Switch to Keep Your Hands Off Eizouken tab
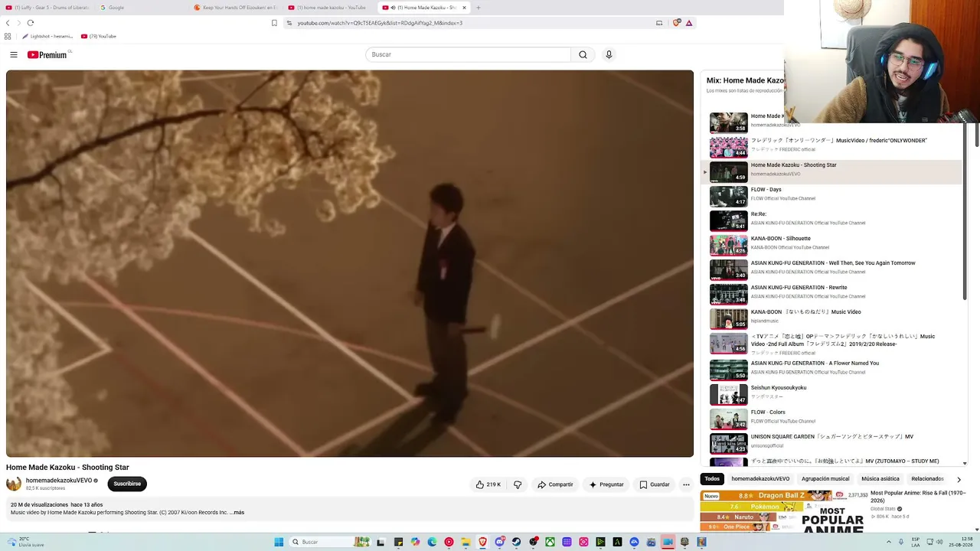Image resolution: width=980 pixels, height=551 pixels. point(237,8)
